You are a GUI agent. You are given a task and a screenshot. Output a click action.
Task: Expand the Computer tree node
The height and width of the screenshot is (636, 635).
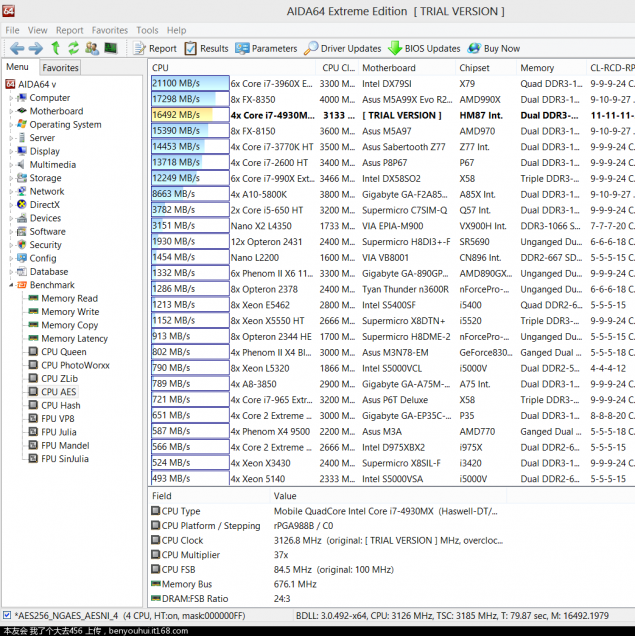11,98
